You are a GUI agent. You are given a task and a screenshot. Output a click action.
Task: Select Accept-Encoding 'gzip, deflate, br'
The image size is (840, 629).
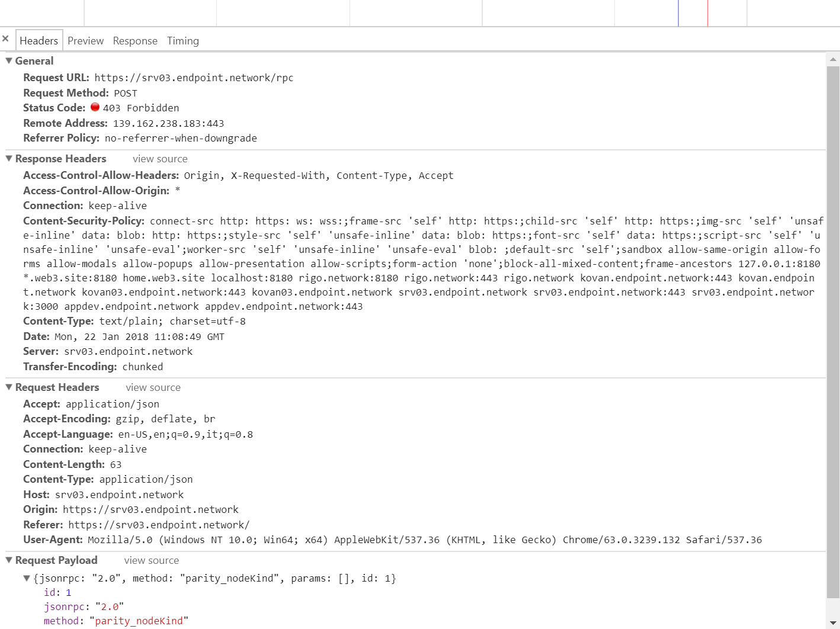(165, 419)
